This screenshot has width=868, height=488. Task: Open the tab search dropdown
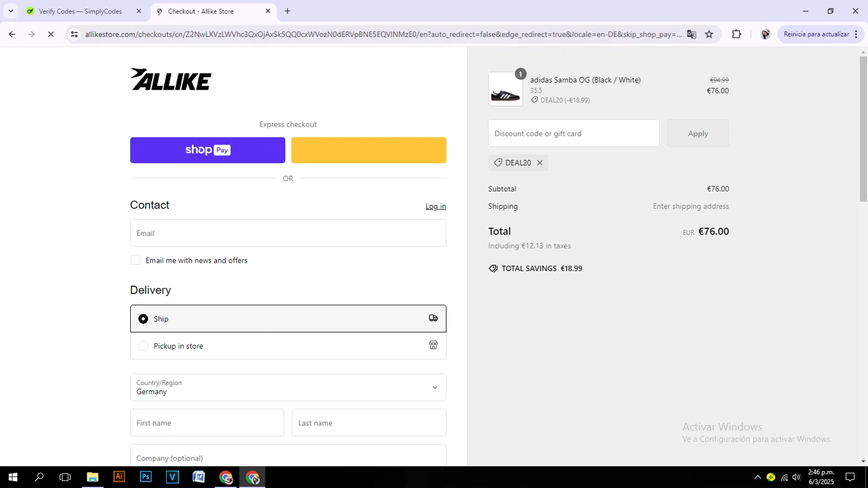coord(10,11)
